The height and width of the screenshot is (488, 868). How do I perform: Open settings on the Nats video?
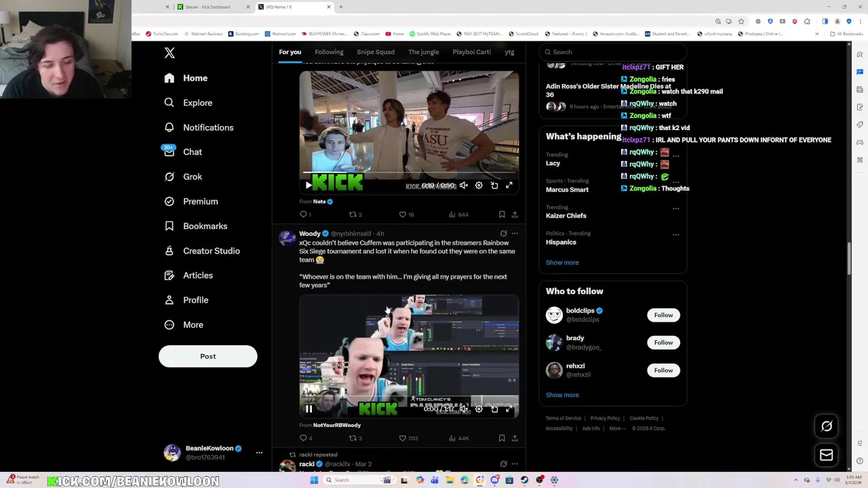(479, 185)
